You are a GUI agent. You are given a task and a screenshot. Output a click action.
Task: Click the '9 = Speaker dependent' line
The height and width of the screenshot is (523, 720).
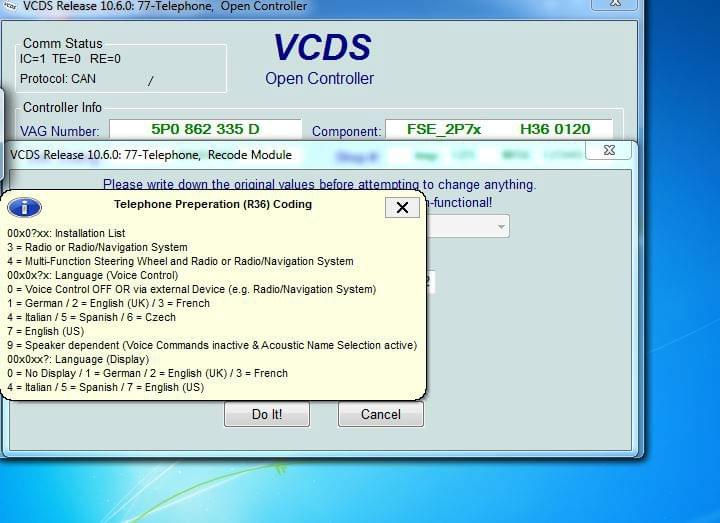pyautogui.click(x=212, y=345)
